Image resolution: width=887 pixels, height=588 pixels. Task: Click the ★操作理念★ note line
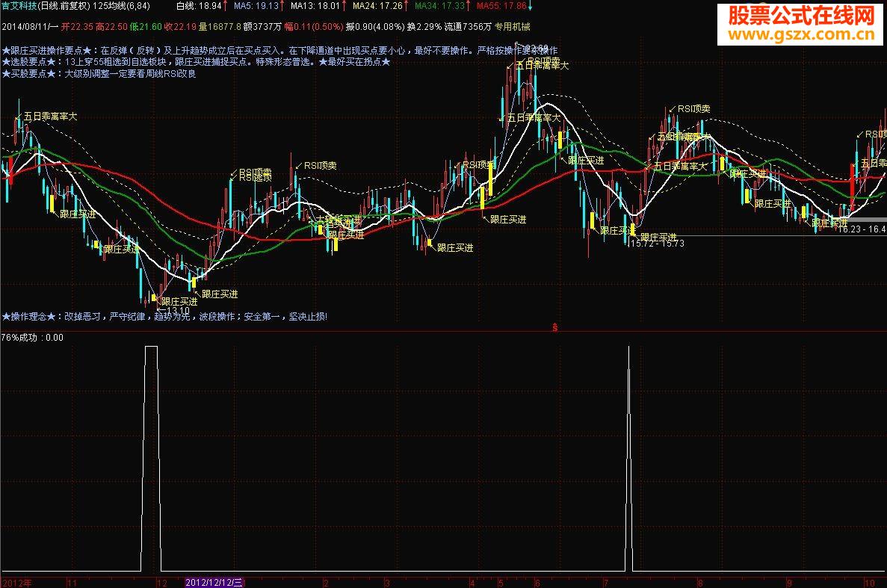pyautogui.click(x=164, y=317)
